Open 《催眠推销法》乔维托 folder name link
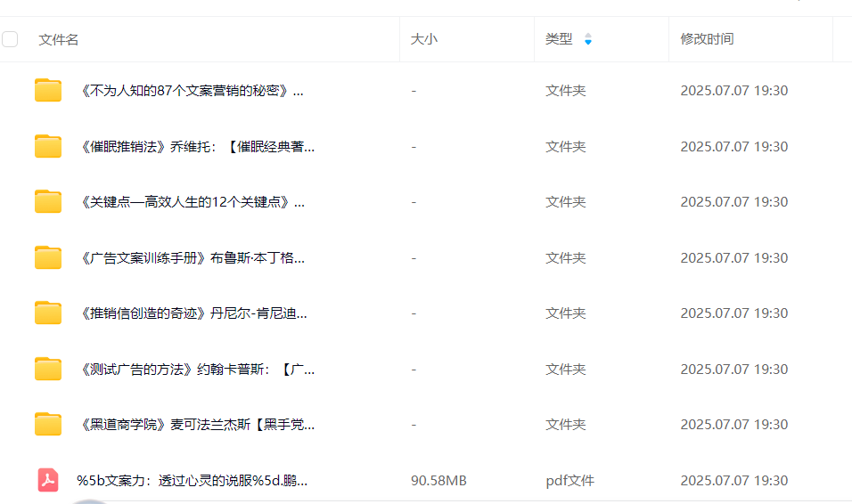This screenshot has width=852, height=504. click(x=197, y=147)
